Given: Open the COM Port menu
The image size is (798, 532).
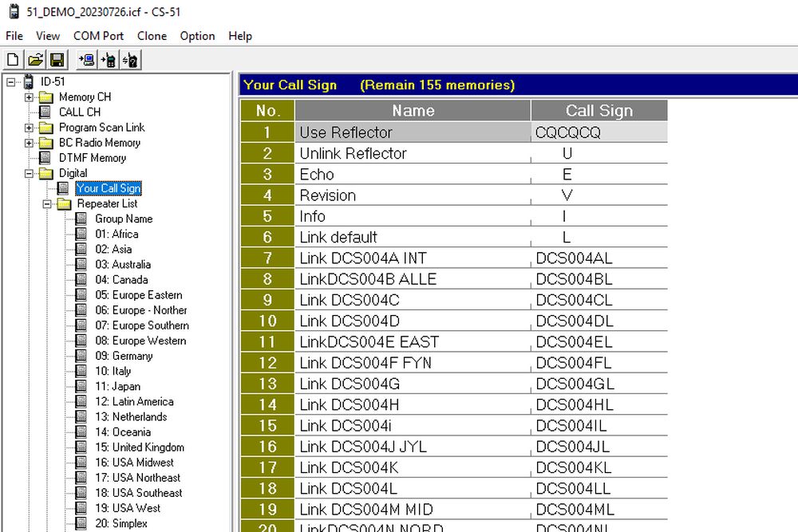Looking at the screenshot, I should (x=98, y=36).
